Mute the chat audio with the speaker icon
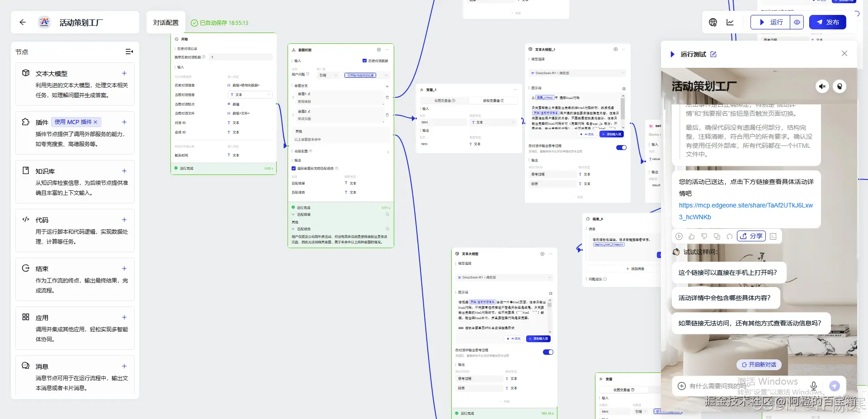Image resolution: width=868 pixels, height=419 pixels. point(822,86)
